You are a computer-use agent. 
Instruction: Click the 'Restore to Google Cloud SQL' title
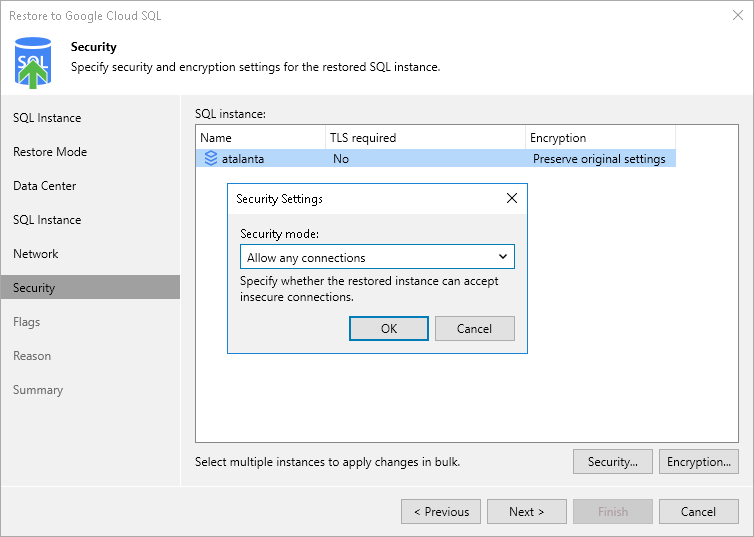pyautogui.click(x=85, y=16)
